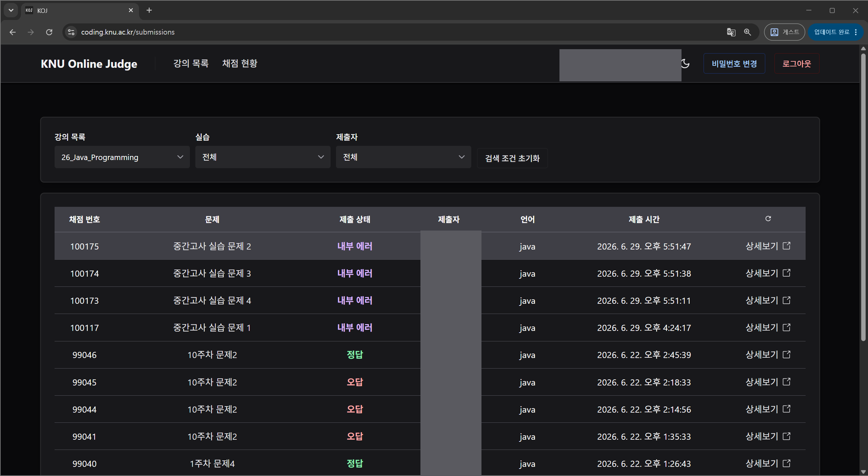
Task: Open the 강의 목록 navigation menu
Action: point(191,63)
